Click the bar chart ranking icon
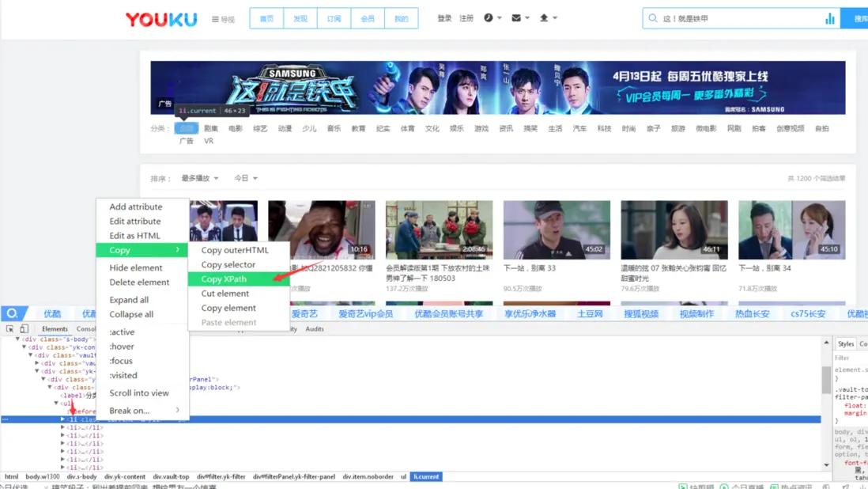The height and width of the screenshot is (489, 868). (x=830, y=19)
